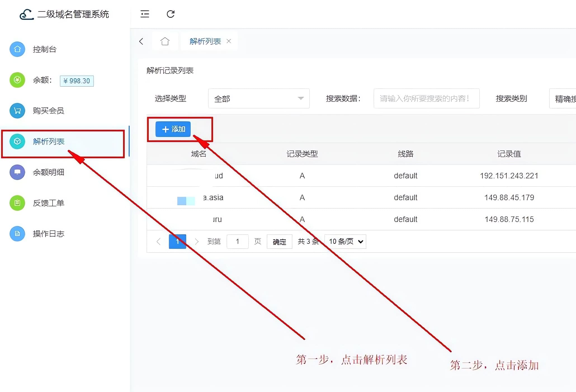Click the 解析列表 cube icon

[17, 141]
